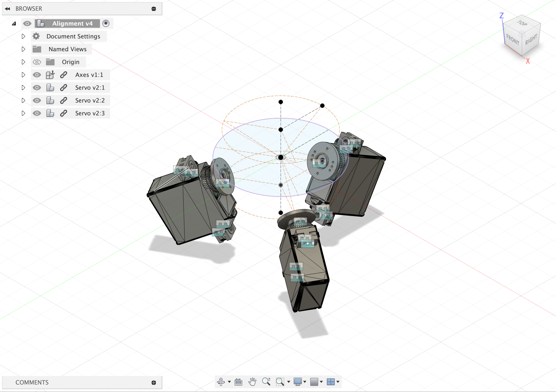Click the Alignment v4 document tab
Screen dimensions: 556x392
72,23
